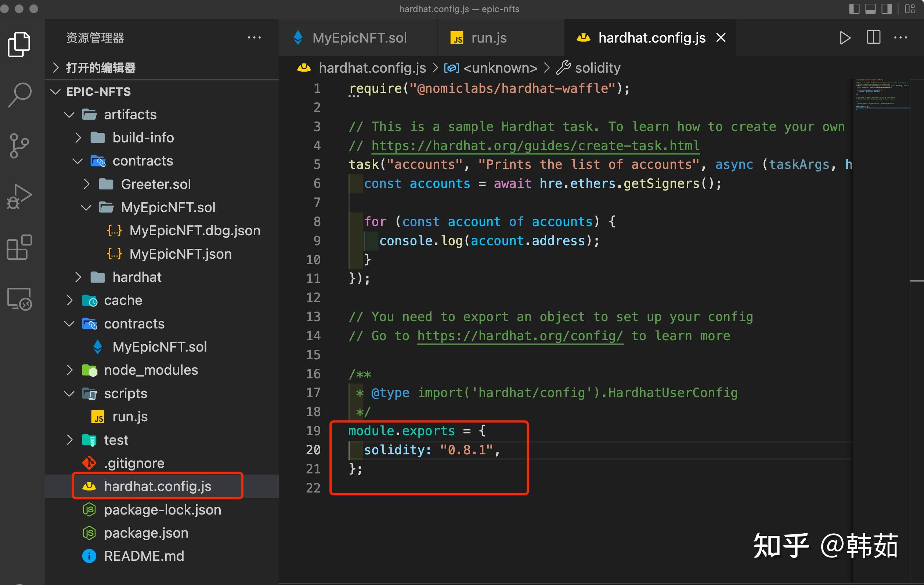Viewport: 924px width, 585px height.
Task: Click console.log statement on line 9
Action: pyautogui.click(x=489, y=241)
